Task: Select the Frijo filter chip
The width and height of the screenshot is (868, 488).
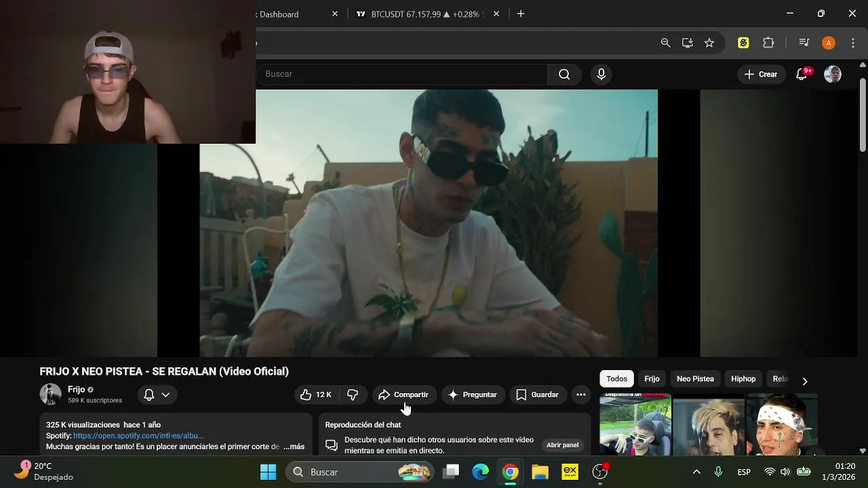Action: 652,379
